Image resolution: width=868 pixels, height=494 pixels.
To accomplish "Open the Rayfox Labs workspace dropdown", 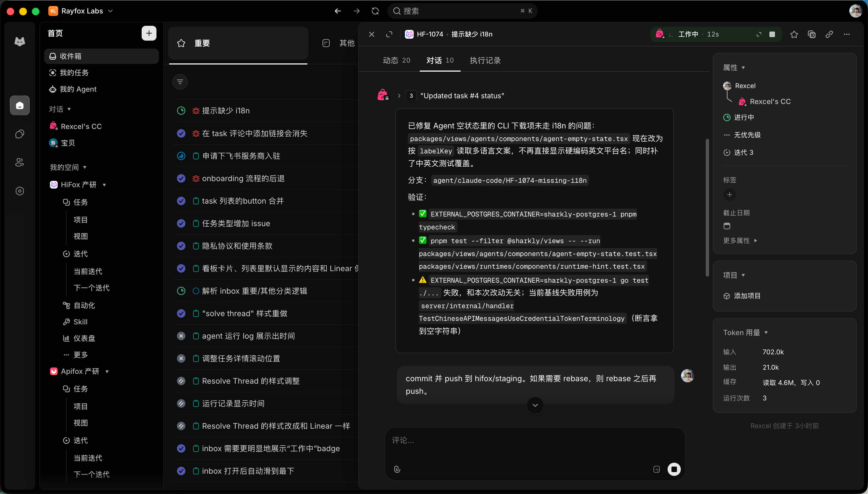I will (81, 11).
